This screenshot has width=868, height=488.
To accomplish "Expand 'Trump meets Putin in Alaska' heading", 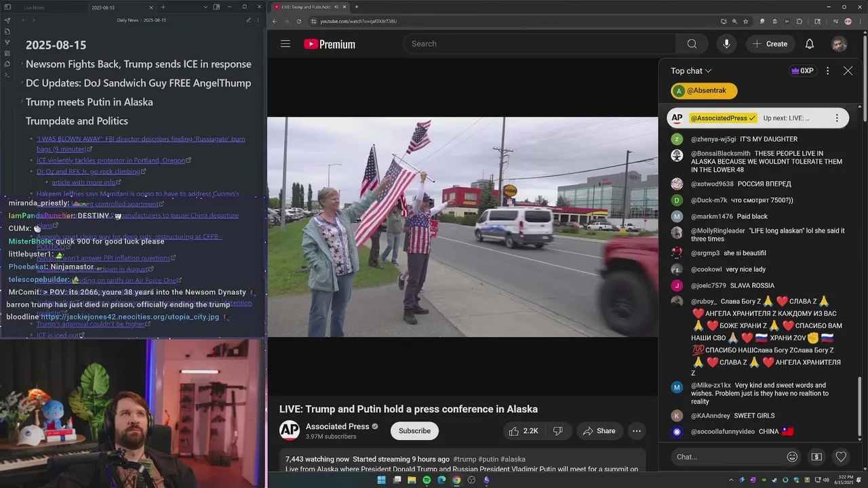I will click(x=22, y=102).
